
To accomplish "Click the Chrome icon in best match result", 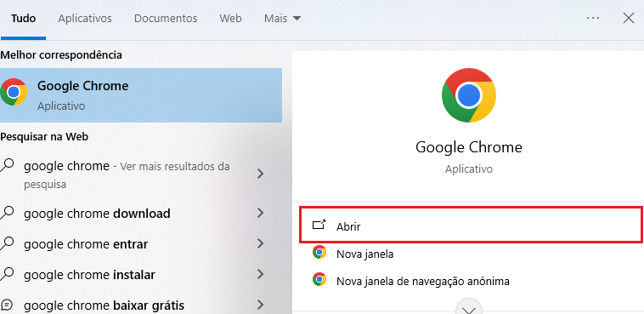I will click(13, 92).
